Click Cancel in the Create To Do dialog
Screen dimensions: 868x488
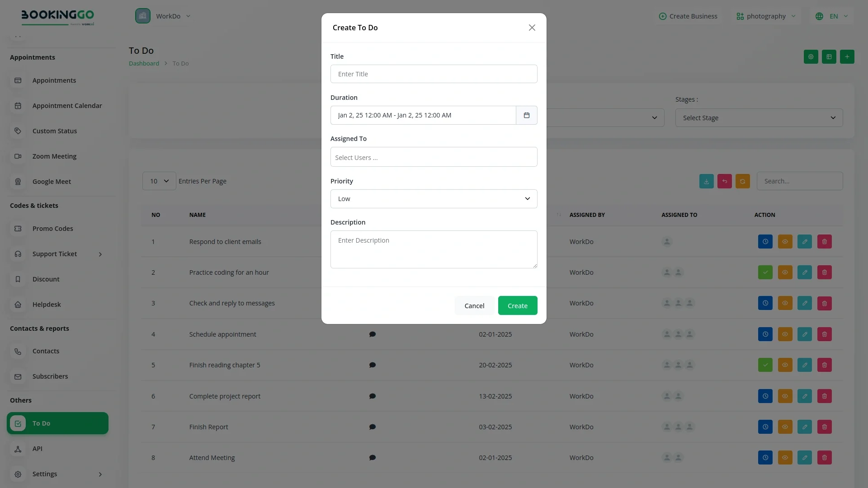pyautogui.click(x=474, y=306)
